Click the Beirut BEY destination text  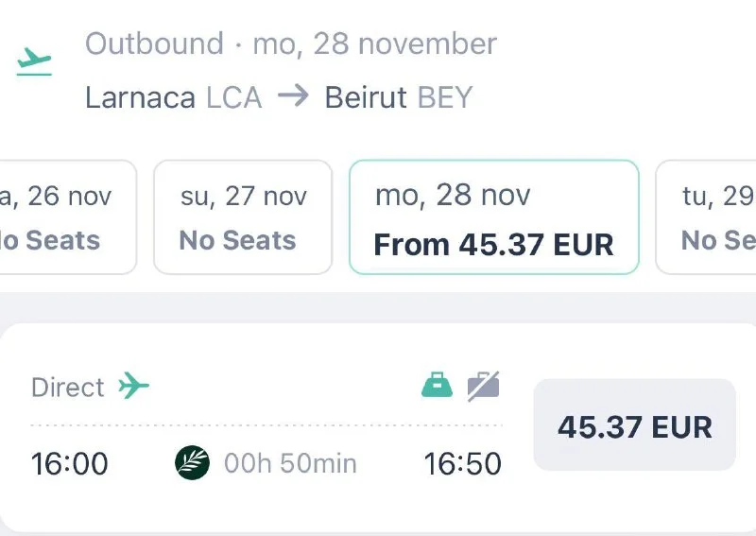click(x=398, y=97)
